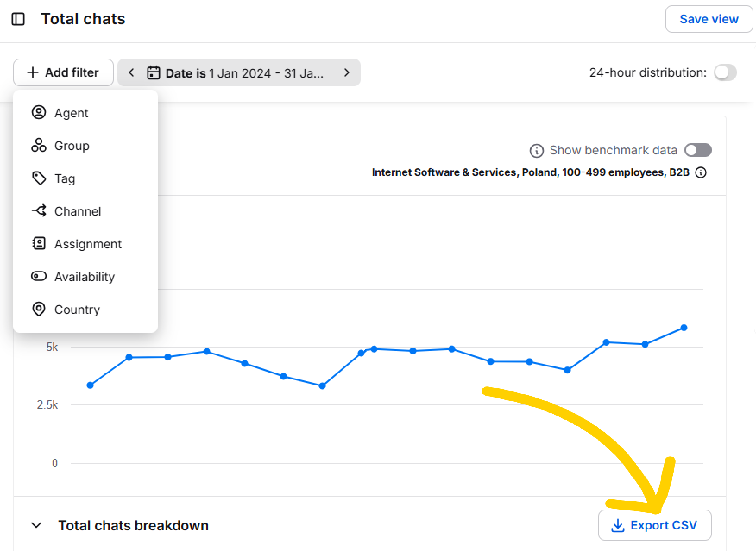Click the calendar icon in date filter
This screenshot has height=551, width=756.
click(x=153, y=72)
